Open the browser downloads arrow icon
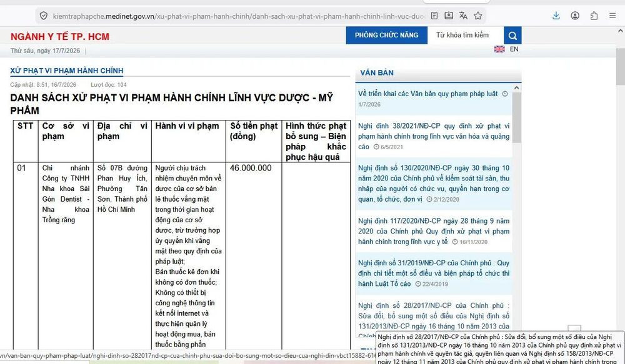The height and width of the screenshot is (364, 625). click(x=556, y=16)
